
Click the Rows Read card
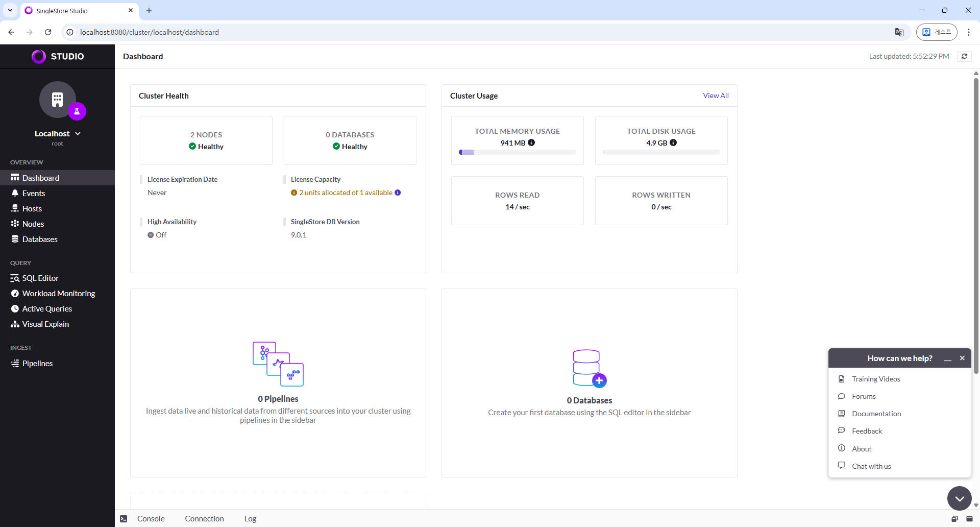click(x=518, y=201)
